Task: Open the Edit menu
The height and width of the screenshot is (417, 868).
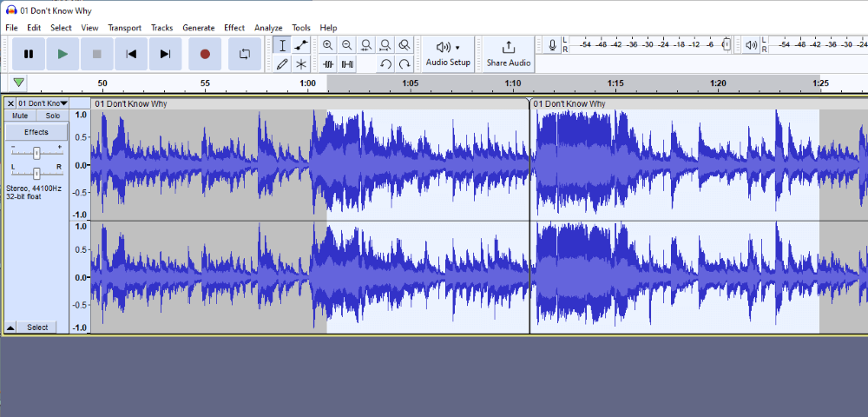Action: tap(34, 28)
